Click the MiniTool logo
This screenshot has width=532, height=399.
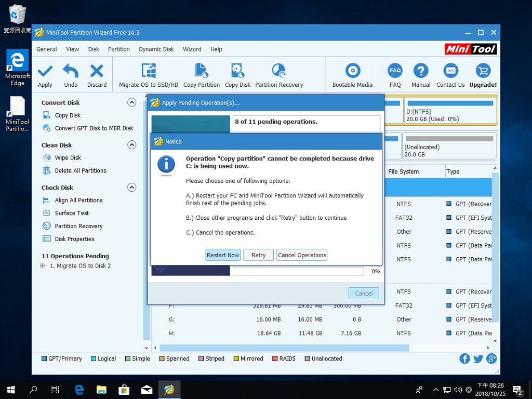tap(471, 49)
